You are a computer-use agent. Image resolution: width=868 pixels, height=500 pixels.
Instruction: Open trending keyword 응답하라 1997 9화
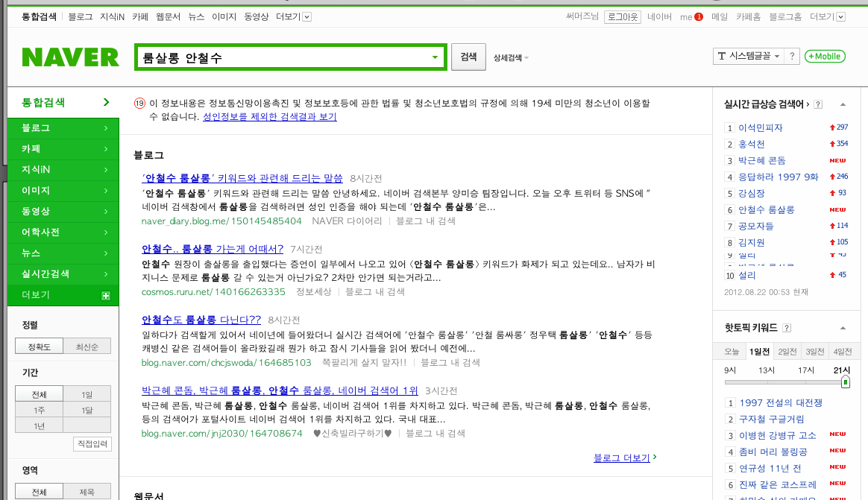click(x=778, y=177)
